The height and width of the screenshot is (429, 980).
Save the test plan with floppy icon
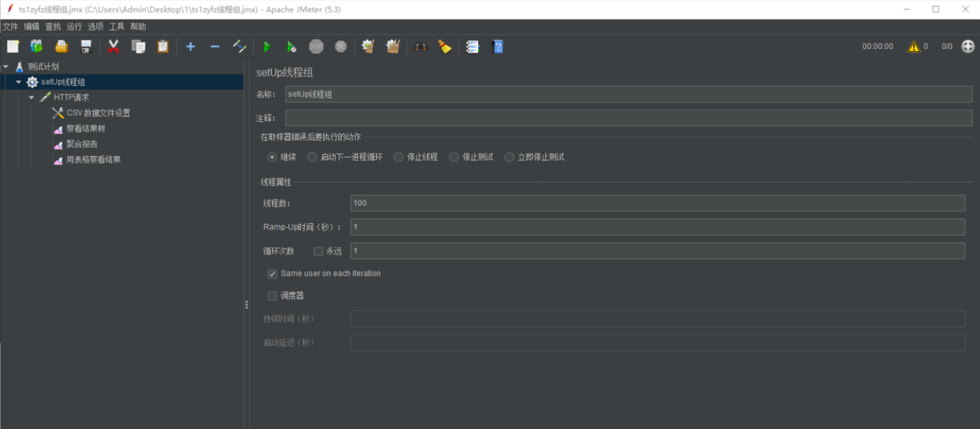86,47
